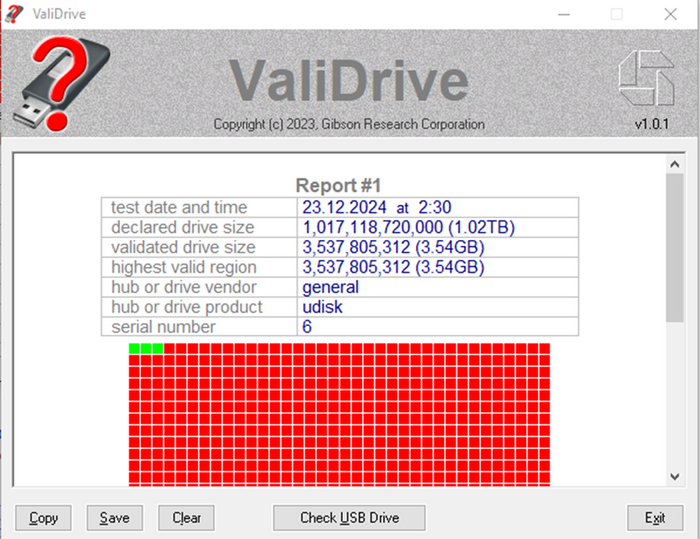The width and height of the screenshot is (700, 539).
Task: Click the serial number value 6
Action: click(307, 327)
